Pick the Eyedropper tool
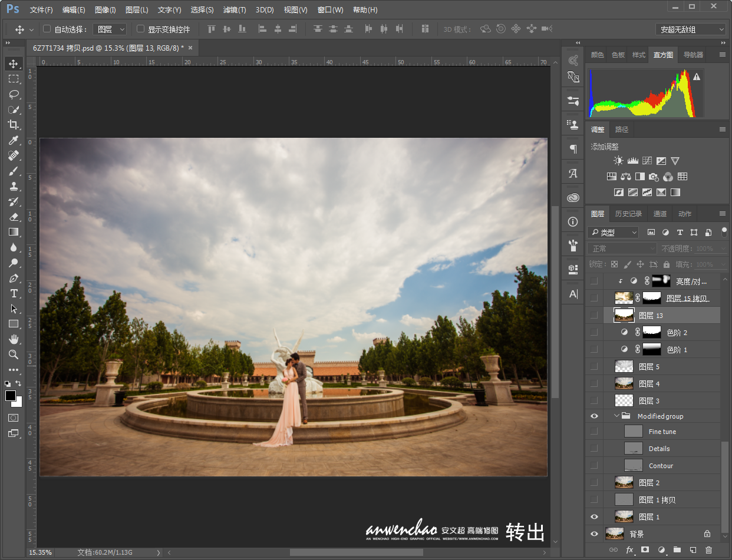Screen dimensions: 732x560 [14, 140]
